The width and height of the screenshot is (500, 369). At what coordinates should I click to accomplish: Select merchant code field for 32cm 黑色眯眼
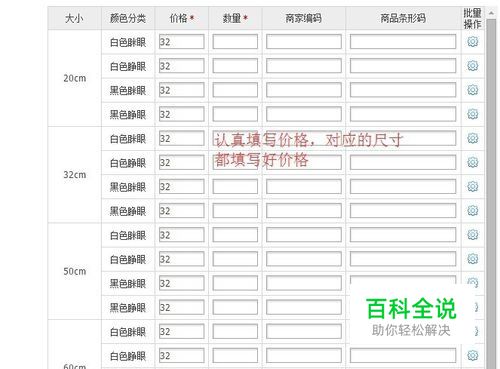click(304, 187)
